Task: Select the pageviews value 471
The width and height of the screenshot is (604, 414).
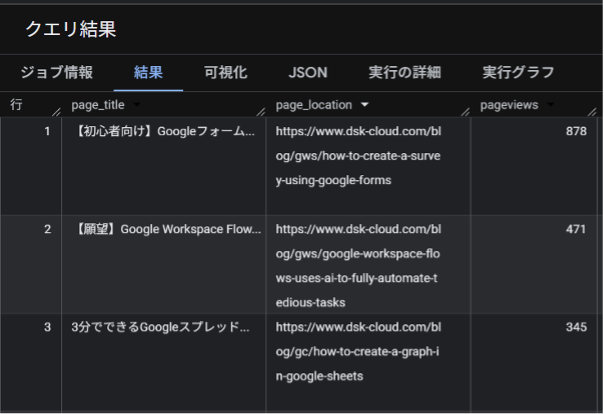Action: [x=576, y=229]
